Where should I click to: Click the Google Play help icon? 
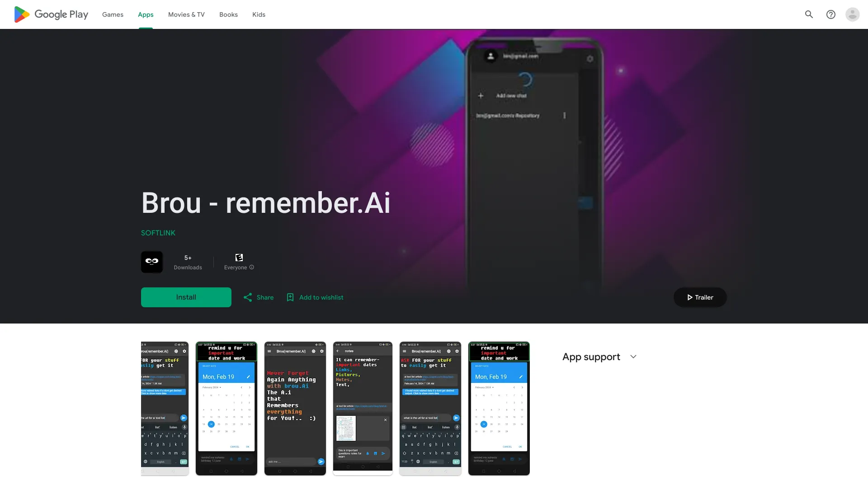830,14
